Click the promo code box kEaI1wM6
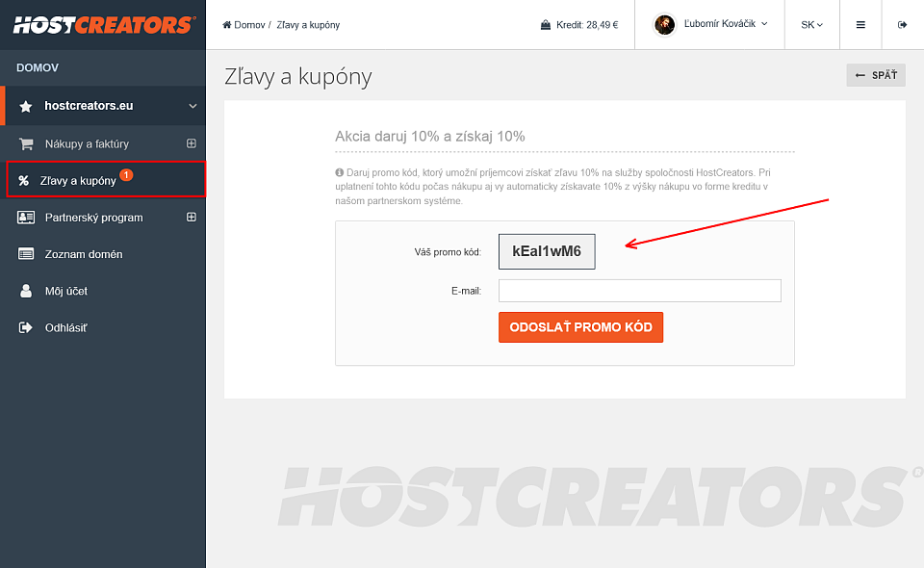The image size is (924, 568). click(x=547, y=251)
